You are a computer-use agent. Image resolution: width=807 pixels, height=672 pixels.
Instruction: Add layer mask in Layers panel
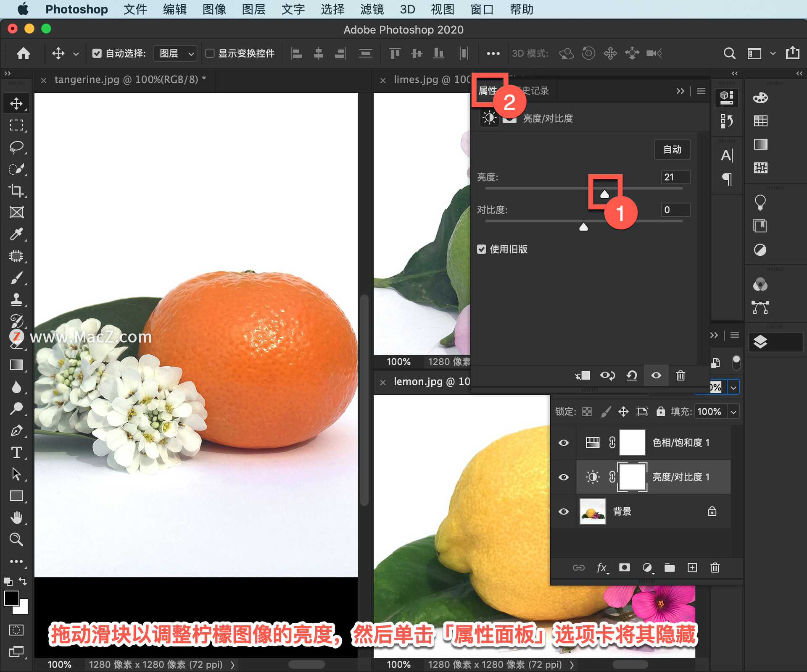624,568
